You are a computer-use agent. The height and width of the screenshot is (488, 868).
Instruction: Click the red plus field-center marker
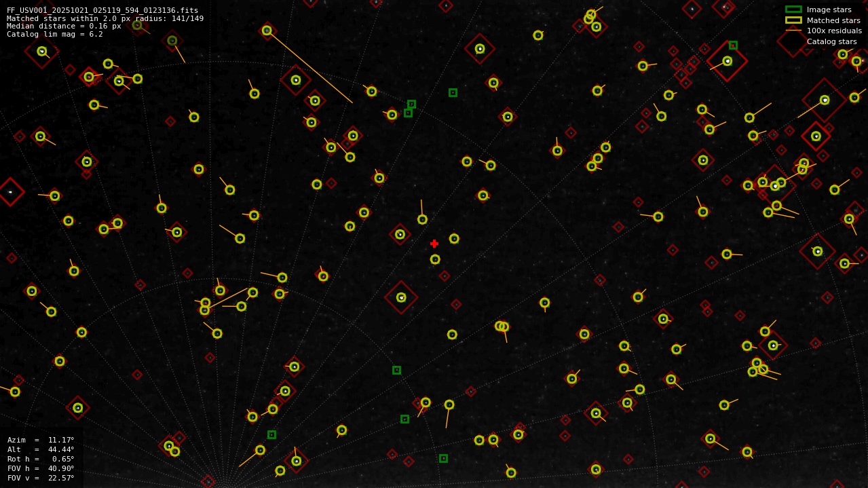434,244
